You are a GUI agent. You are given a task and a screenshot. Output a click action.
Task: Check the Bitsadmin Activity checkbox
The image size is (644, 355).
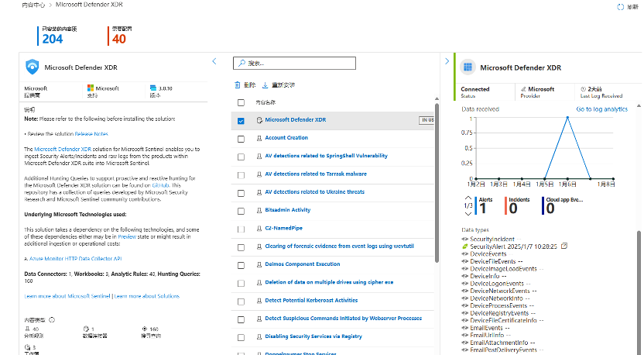[x=241, y=212]
